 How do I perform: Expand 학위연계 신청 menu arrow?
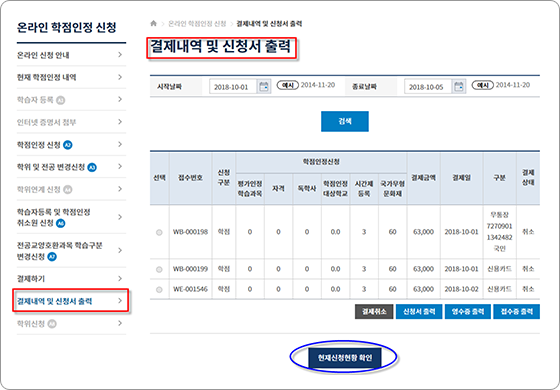[x=120, y=189]
